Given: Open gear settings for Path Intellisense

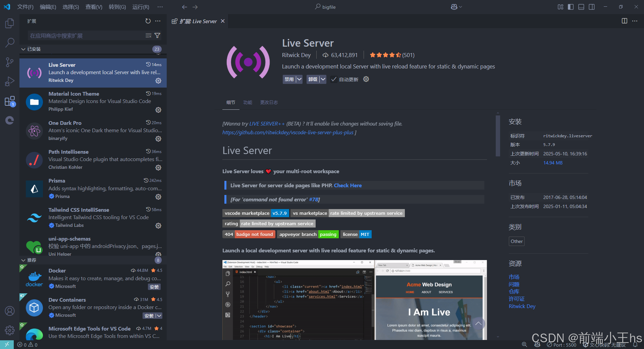Looking at the screenshot, I should pos(158,167).
